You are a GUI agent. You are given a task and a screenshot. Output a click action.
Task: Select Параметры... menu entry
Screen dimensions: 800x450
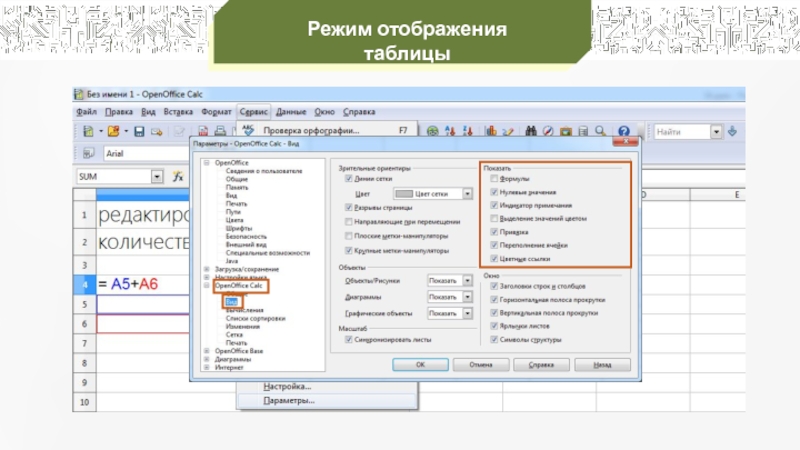(288, 400)
